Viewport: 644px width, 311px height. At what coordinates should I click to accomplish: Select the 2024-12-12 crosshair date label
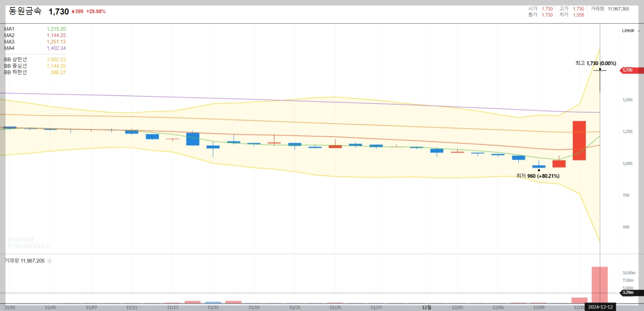pyautogui.click(x=600, y=307)
